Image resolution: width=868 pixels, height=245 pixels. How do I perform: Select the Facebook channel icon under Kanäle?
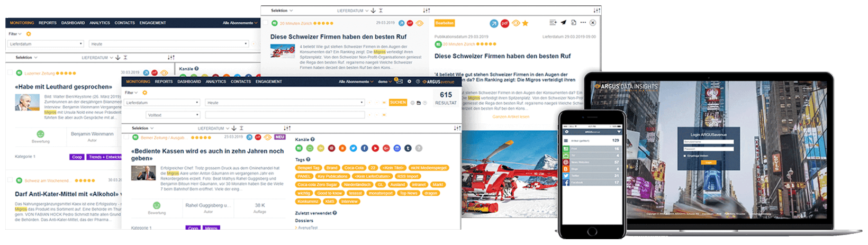click(364, 149)
